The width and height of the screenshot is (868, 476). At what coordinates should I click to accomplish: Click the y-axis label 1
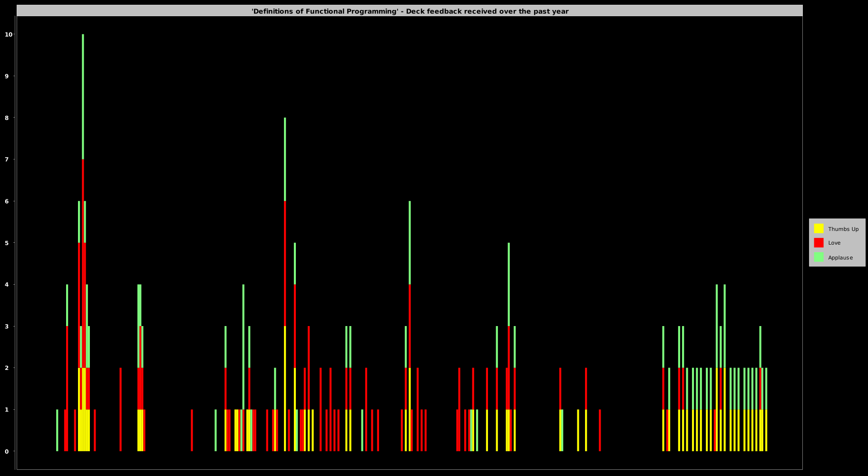tap(7, 409)
